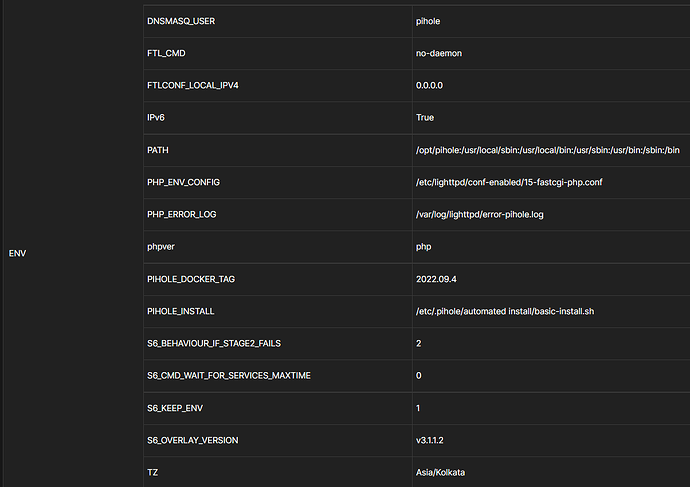
Task: Select the error-pihole.log path value
Action: click(479, 214)
